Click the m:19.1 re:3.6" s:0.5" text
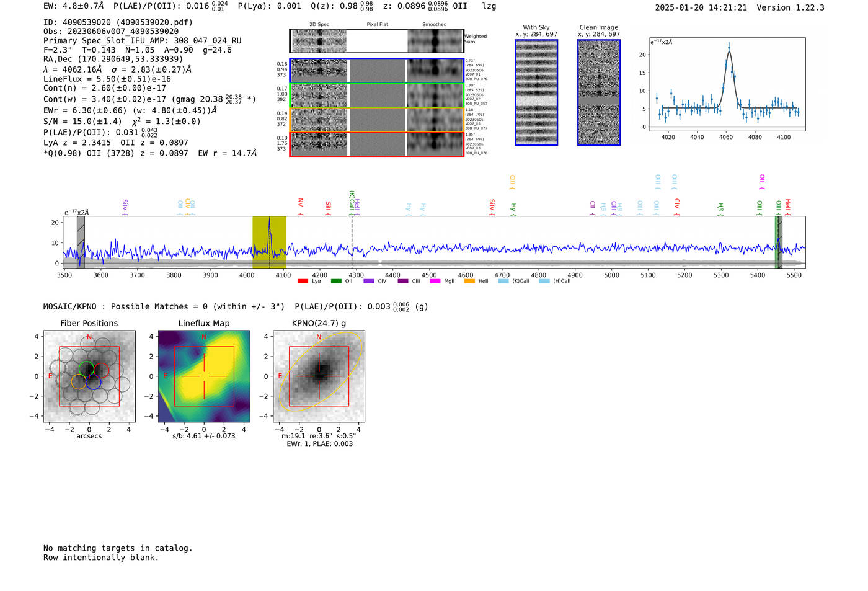The height and width of the screenshot is (591, 868). click(319, 436)
